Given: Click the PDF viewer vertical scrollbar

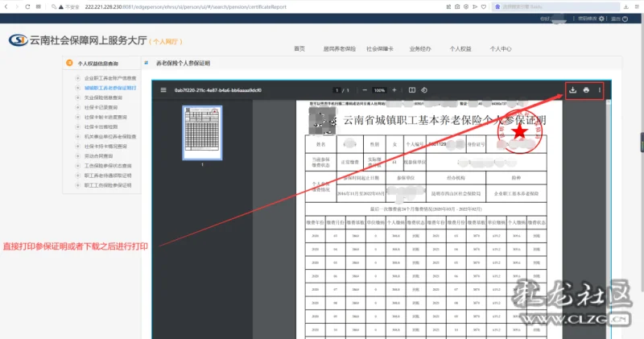Looking at the screenshot, I should click(x=609, y=220).
